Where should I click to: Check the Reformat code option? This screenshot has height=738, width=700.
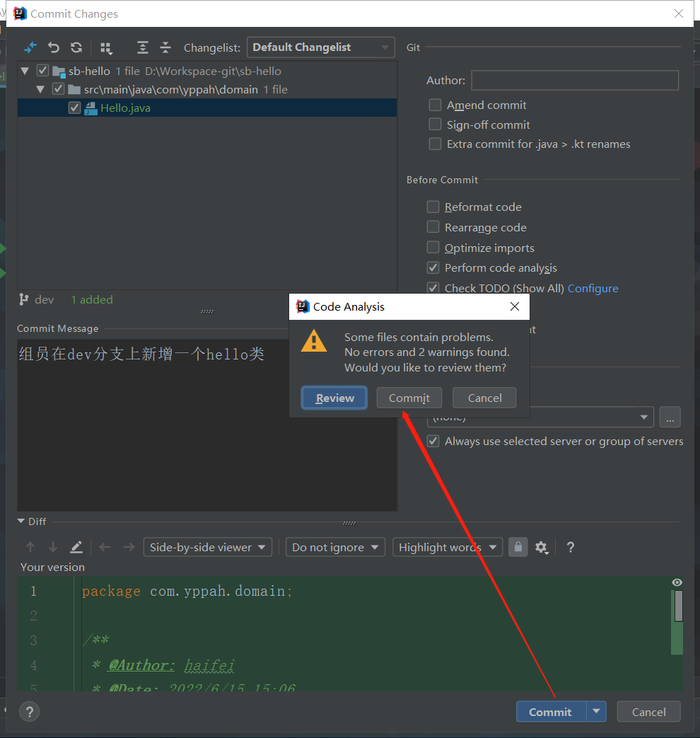433,207
